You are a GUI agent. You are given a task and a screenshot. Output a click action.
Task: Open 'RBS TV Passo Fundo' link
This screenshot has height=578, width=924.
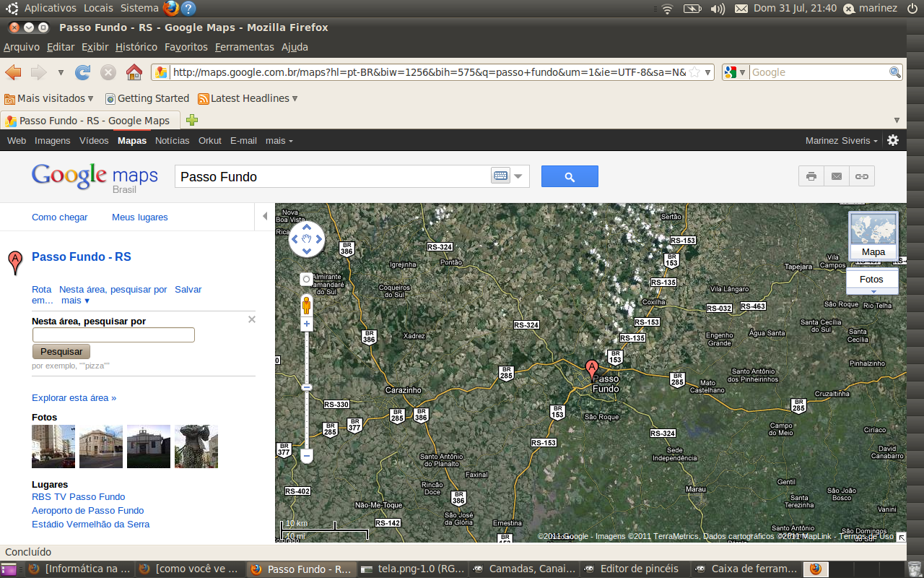[79, 496]
